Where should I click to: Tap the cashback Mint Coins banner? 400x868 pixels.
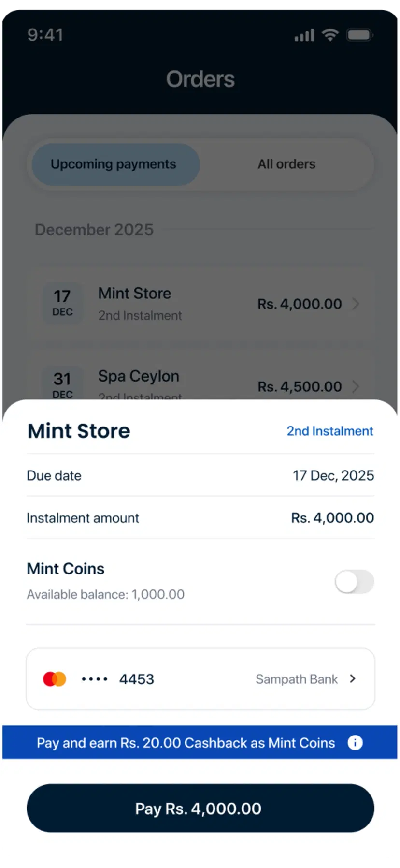(186, 743)
